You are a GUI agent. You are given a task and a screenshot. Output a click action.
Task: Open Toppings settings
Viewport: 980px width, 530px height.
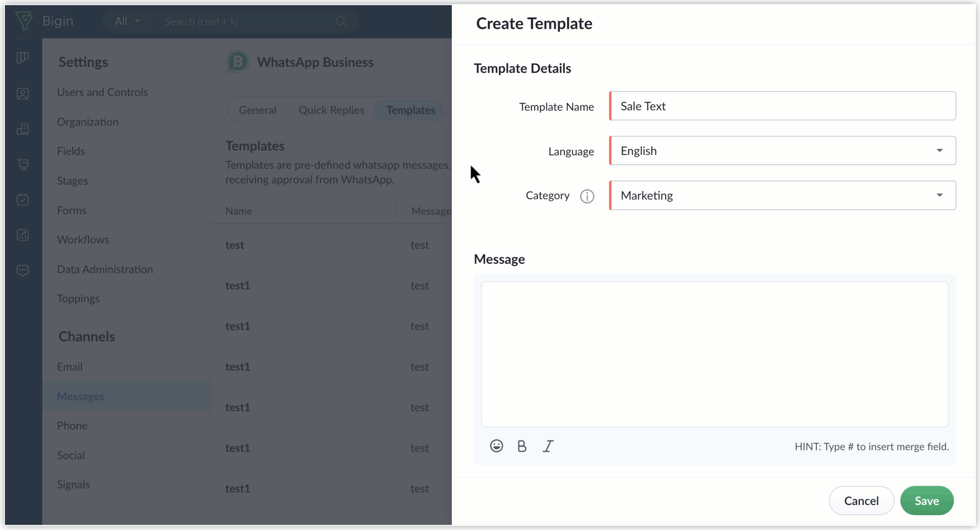point(78,299)
